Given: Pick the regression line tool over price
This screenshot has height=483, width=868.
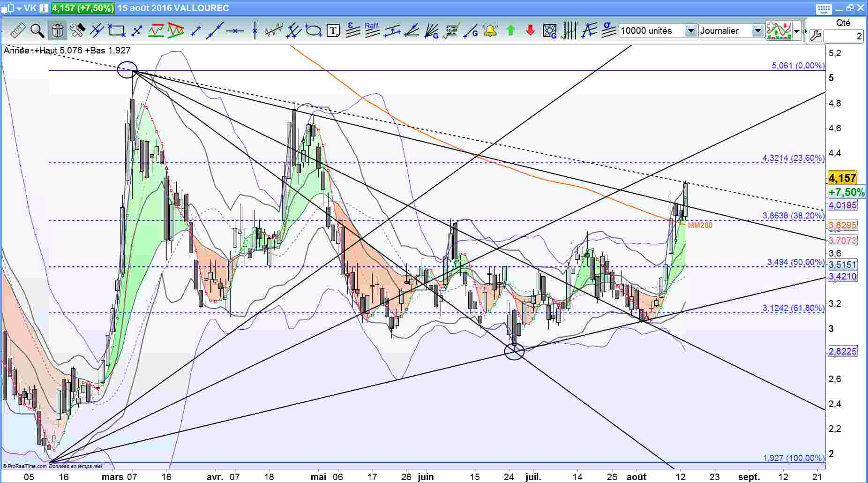Looking at the screenshot, I should (x=274, y=31).
